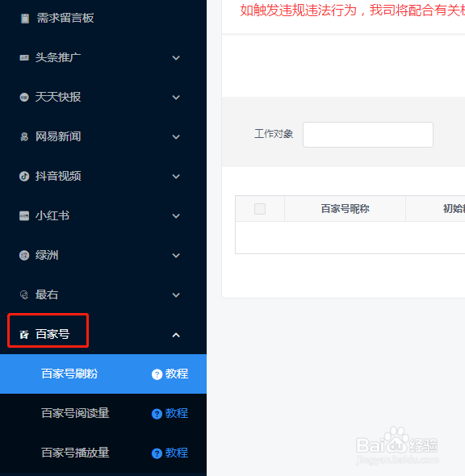The height and width of the screenshot is (476, 465).
Task: Select 百家号刷粉 submenu item
Action: (69, 374)
